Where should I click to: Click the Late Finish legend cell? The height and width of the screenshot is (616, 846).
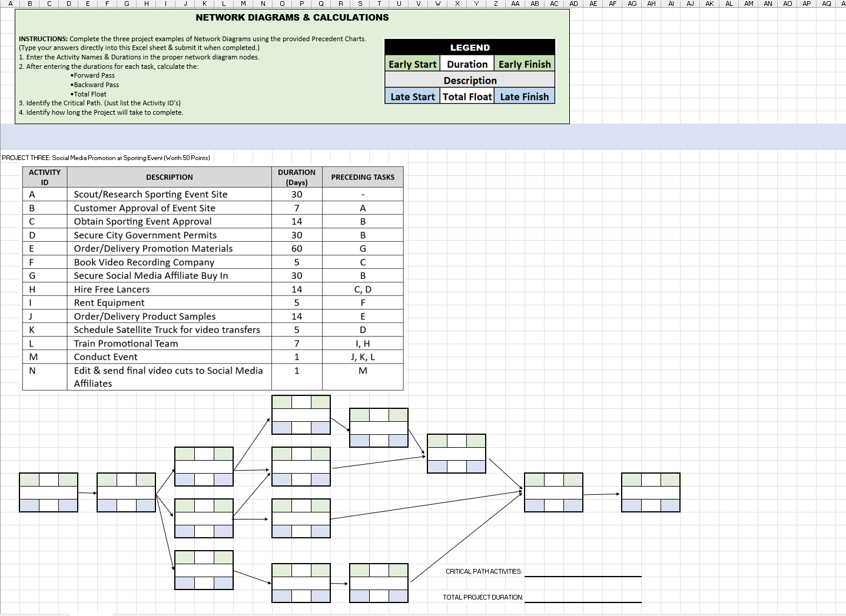coord(524,96)
